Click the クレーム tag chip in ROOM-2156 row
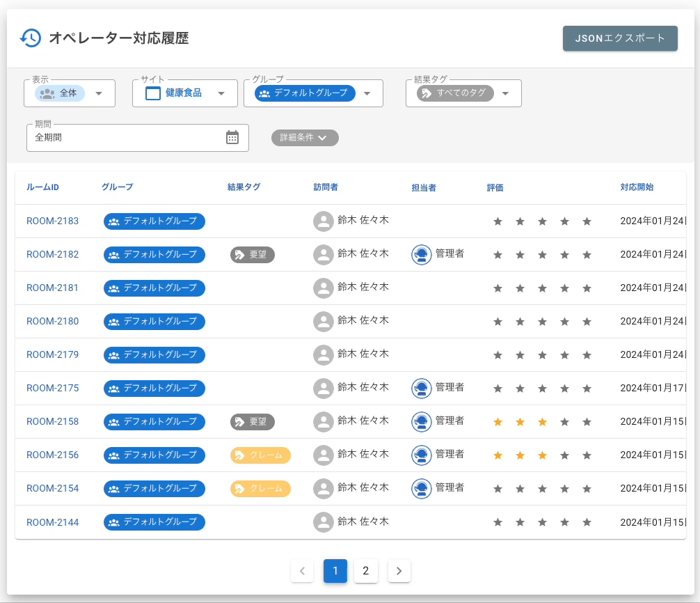Screen dimensions: 700x603 260,455
